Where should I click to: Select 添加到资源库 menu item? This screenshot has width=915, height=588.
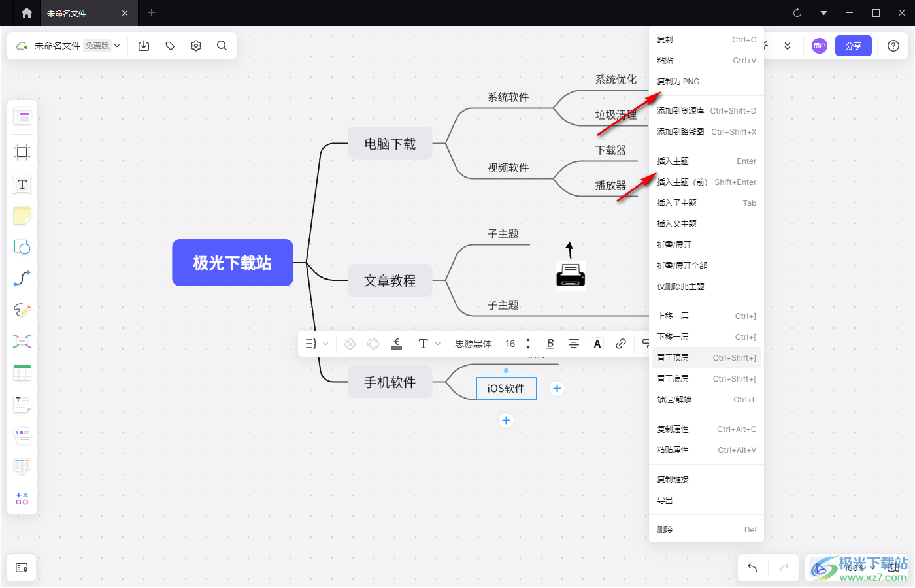click(707, 111)
